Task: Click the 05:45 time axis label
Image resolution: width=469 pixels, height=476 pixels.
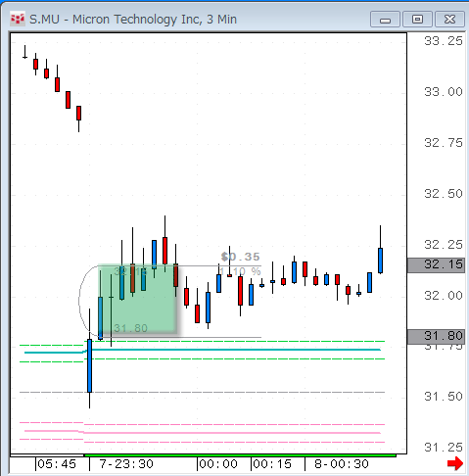Action: click(57, 464)
